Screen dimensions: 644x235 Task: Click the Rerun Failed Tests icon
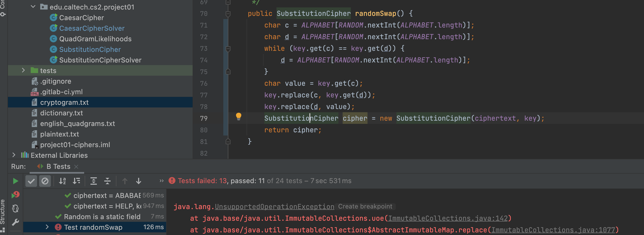click(15, 195)
